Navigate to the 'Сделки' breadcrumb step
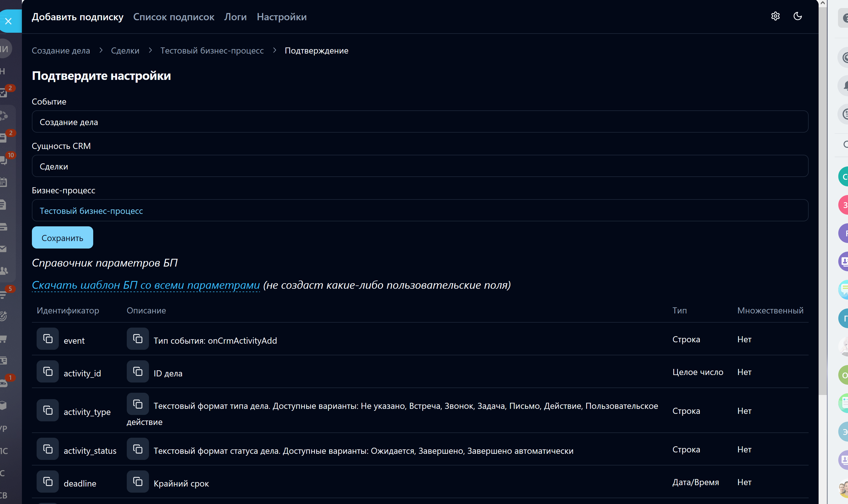 125,50
